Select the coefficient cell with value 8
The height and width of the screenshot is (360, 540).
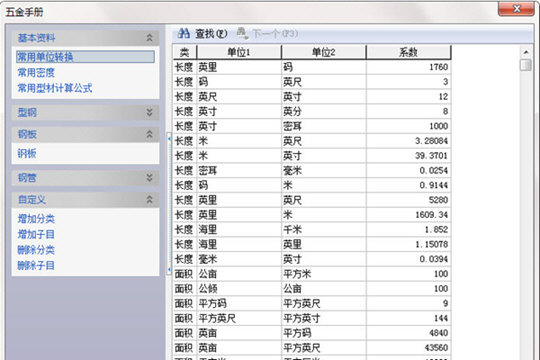click(409, 111)
